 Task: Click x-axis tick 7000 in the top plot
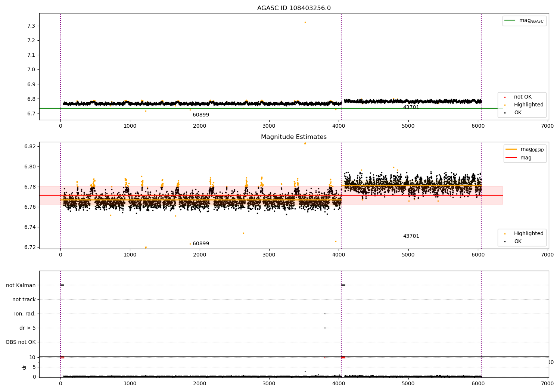pyautogui.click(x=548, y=126)
